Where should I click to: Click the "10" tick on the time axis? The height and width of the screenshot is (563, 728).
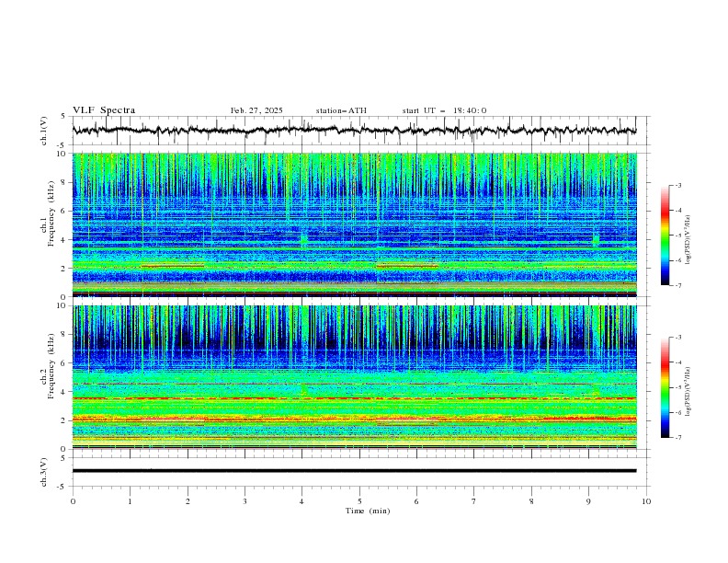pos(646,501)
